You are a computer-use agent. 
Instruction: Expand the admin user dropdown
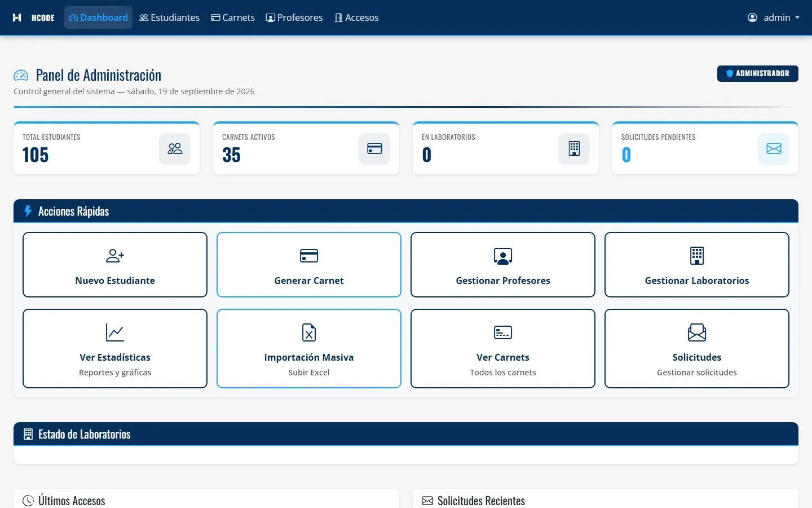tap(774, 17)
